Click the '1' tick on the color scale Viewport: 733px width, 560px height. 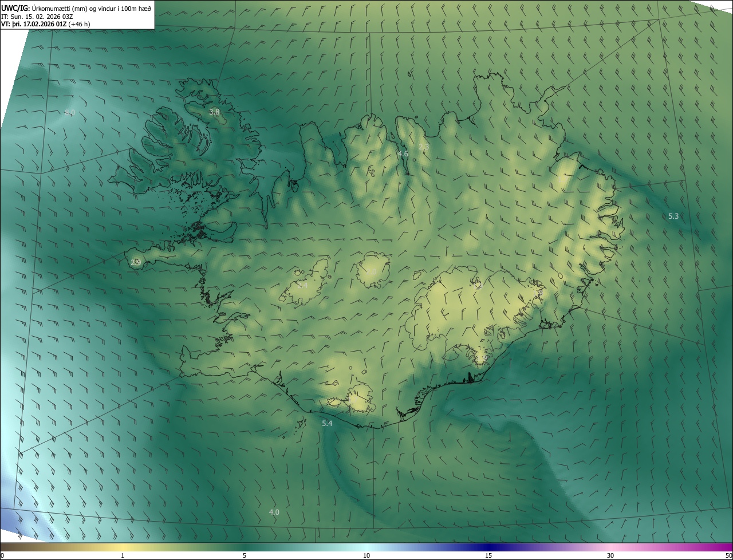point(123,556)
